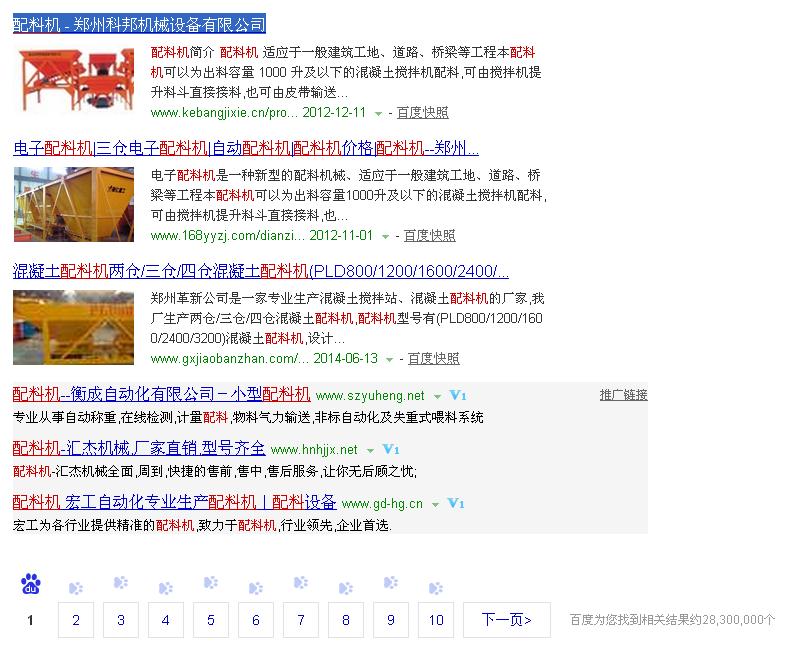Click paw icon above page 9
Screen dimensions: 788x645
click(x=391, y=582)
